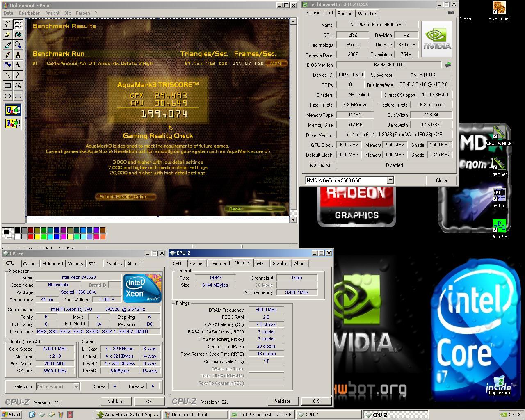The image size is (525, 420).
Task: Activate the Pick Color eyedropper tool
Action: coord(8,45)
